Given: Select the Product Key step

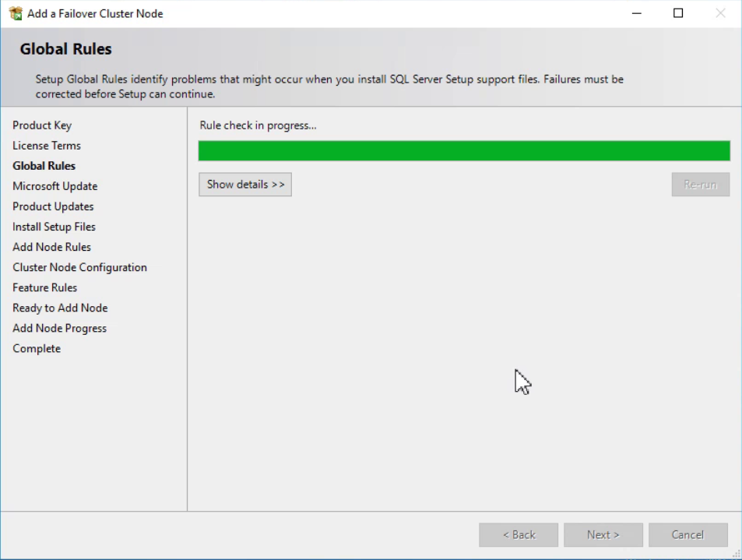Looking at the screenshot, I should 42,125.
